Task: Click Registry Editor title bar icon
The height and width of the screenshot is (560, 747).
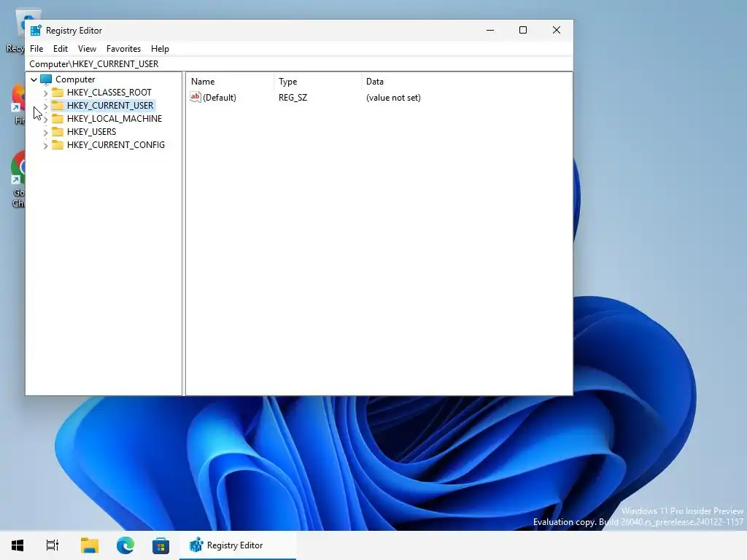Action: pyautogui.click(x=36, y=31)
